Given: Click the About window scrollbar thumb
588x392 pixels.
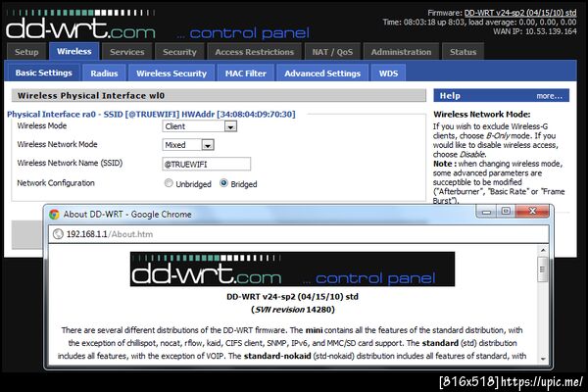Looking at the screenshot, I should pyautogui.click(x=542, y=269).
